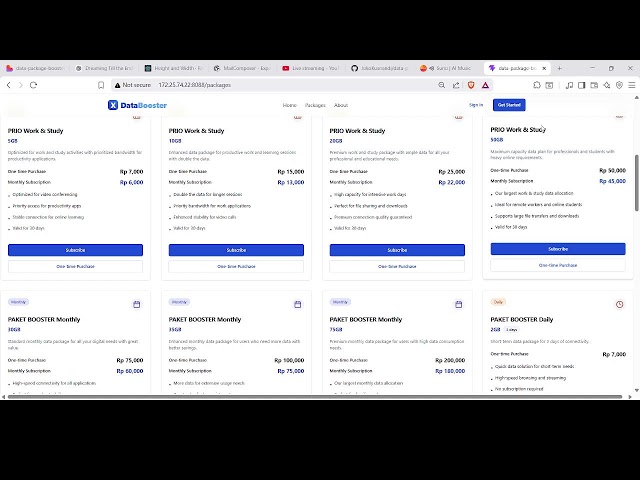The width and height of the screenshot is (640, 480).
Task: Switch to the first data-package-booster tab
Action: pos(35,68)
